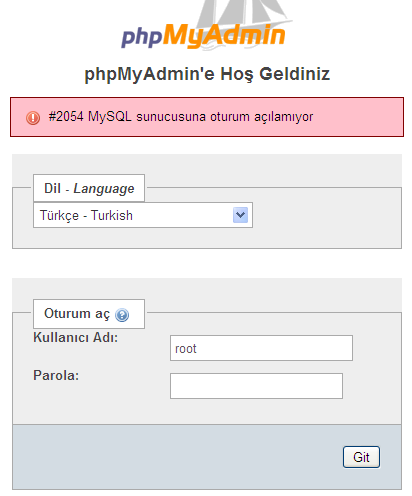This screenshot has height=496, width=412.
Task: Click the purple php logo text
Action: pos(142,37)
